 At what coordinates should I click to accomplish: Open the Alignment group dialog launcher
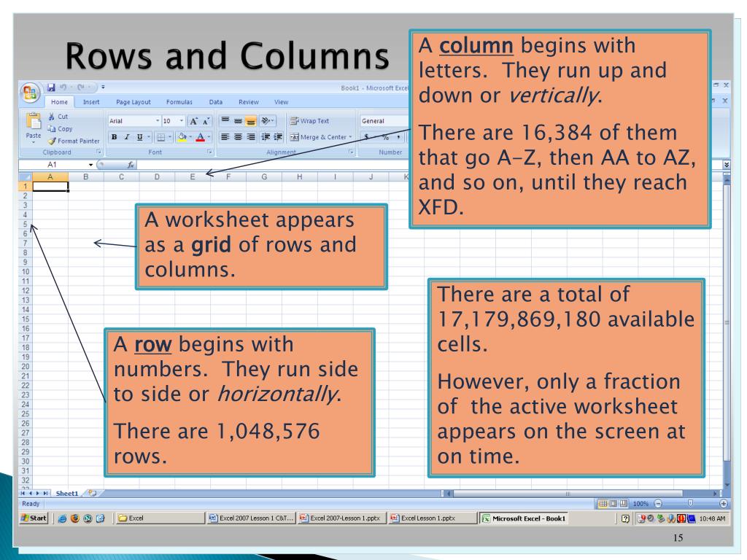click(351, 152)
